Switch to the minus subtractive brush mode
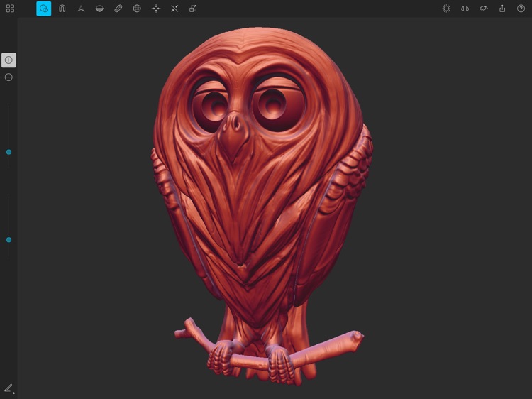The image size is (532, 399). tap(9, 77)
